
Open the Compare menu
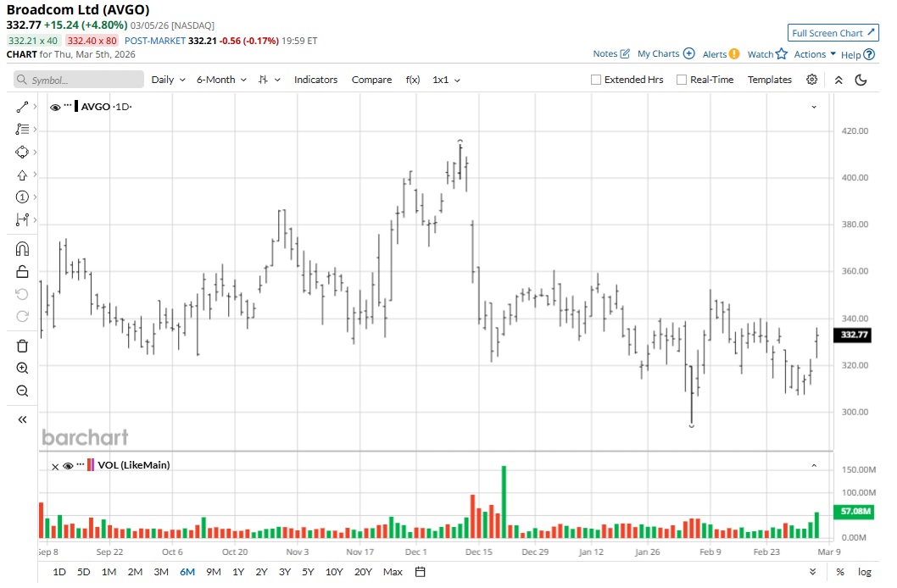[372, 80]
